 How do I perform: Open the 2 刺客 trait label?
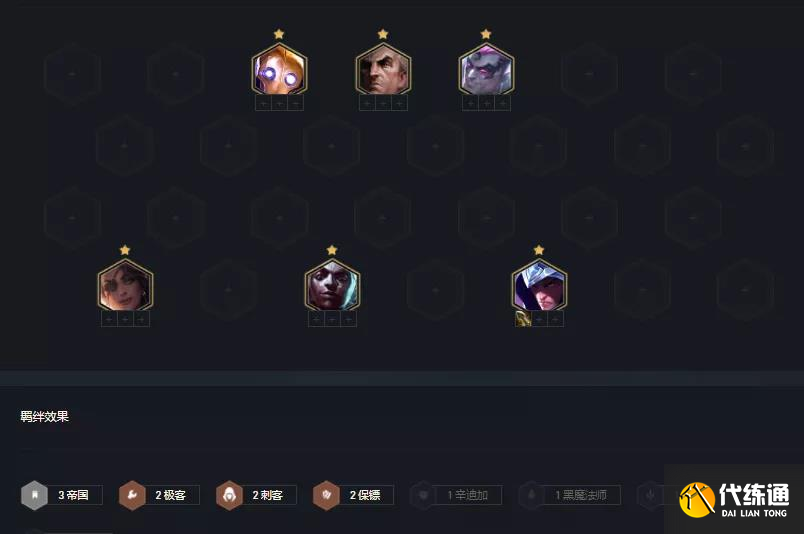tap(268, 495)
